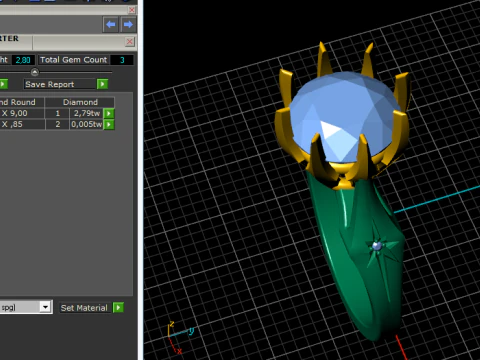Close the panel with the red X
Viewport: 480px width, 360px height.
click(x=129, y=42)
